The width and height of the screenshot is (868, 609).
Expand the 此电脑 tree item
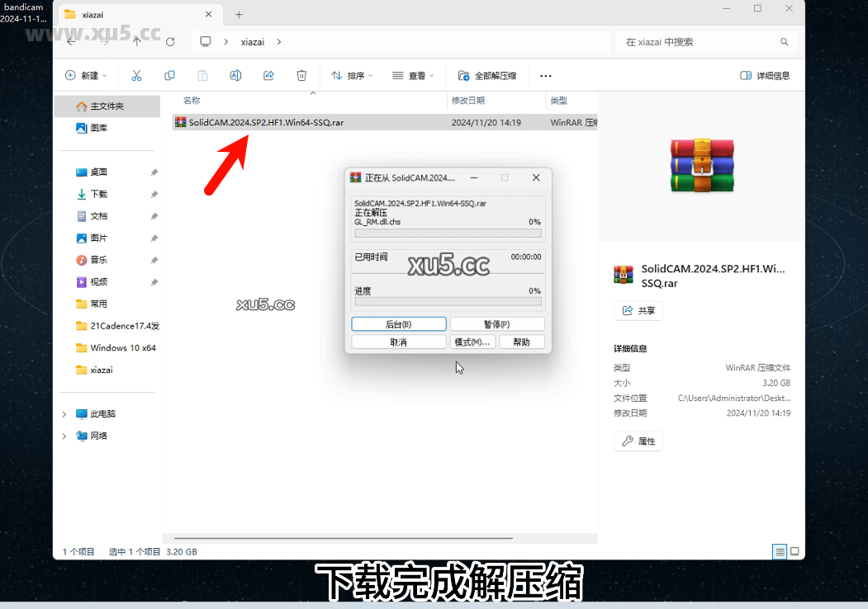tap(64, 413)
